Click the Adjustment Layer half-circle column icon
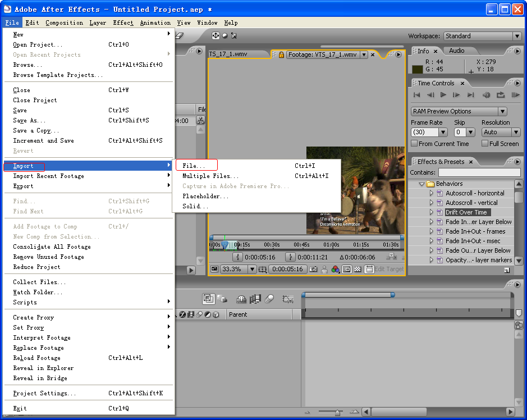 pyautogui.click(x=208, y=314)
